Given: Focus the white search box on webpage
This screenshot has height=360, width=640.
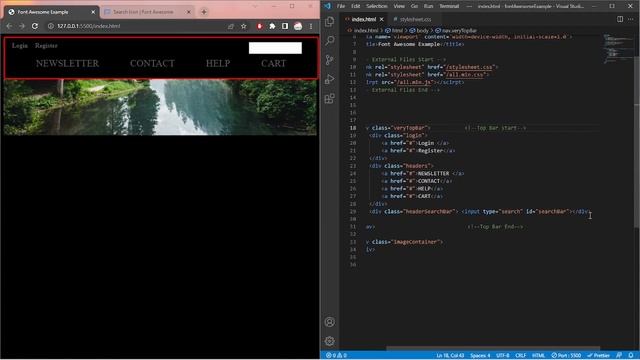Looking at the screenshot, I should [x=275, y=48].
